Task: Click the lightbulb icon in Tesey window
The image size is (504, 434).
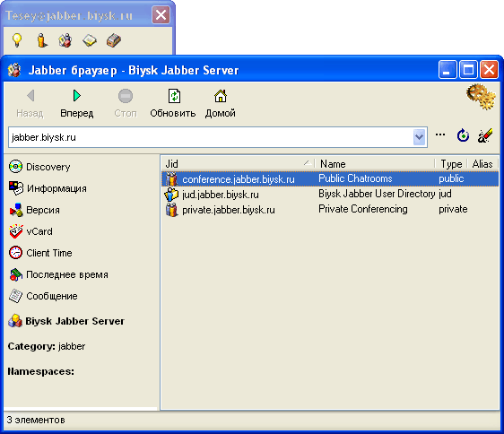Action: coord(17,40)
